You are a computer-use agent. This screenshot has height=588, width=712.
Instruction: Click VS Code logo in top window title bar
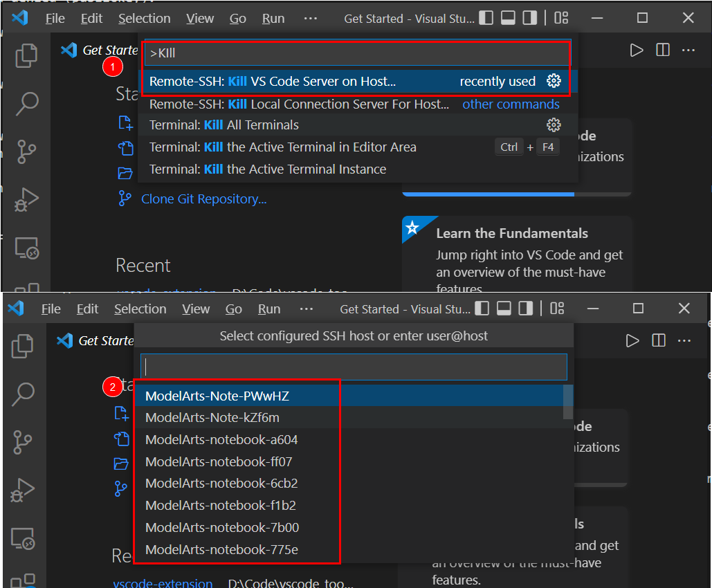(x=19, y=18)
